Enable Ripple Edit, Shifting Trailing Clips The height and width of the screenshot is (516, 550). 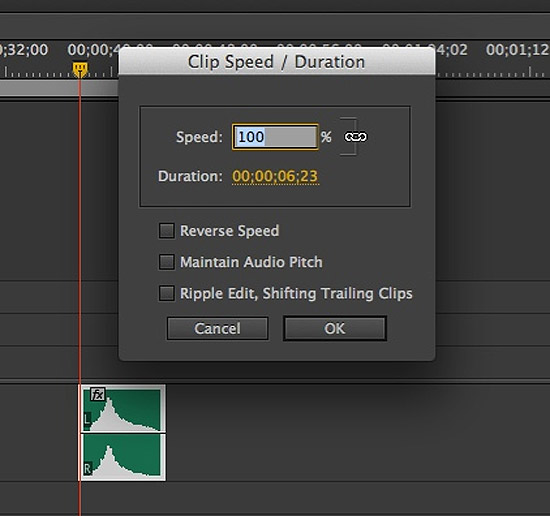(x=167, y=293)
